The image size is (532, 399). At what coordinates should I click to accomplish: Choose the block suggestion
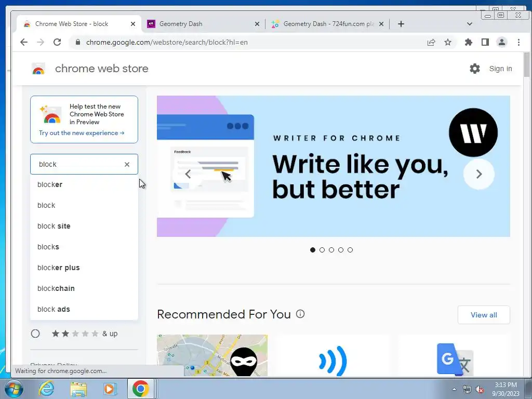pyautogui.click(x=84, y=205)
